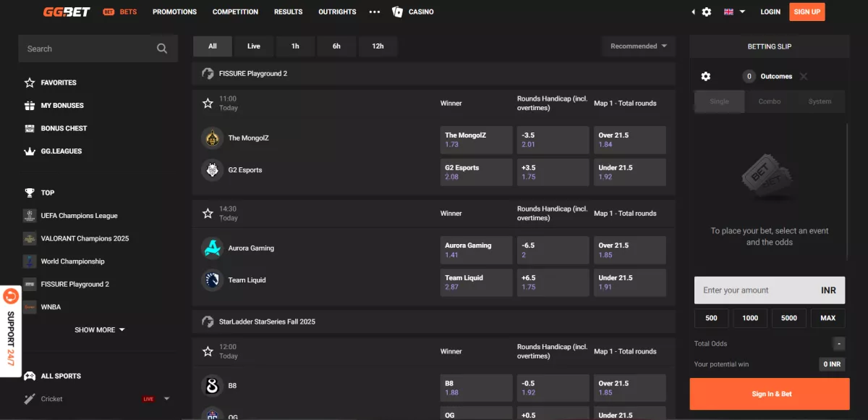Select the 6h time filter
Image resolution: width=868 pixels, height=420 pixels.
point(336,46)
